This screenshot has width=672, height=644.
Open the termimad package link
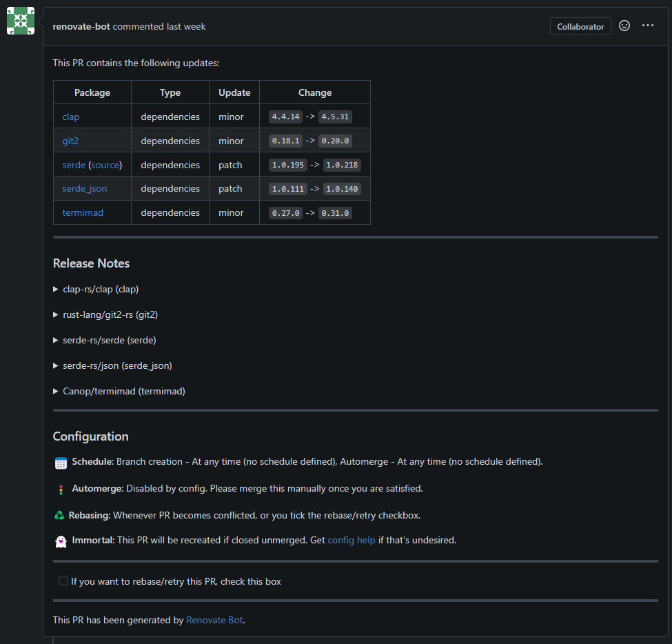[x=83, y=212]
